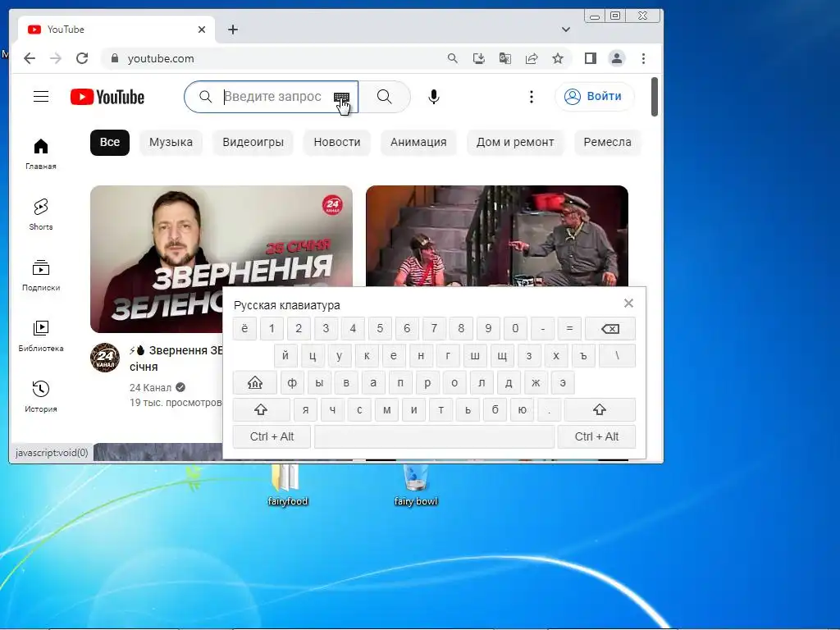Select Ремесла category chip

click(x=608, y=143)
